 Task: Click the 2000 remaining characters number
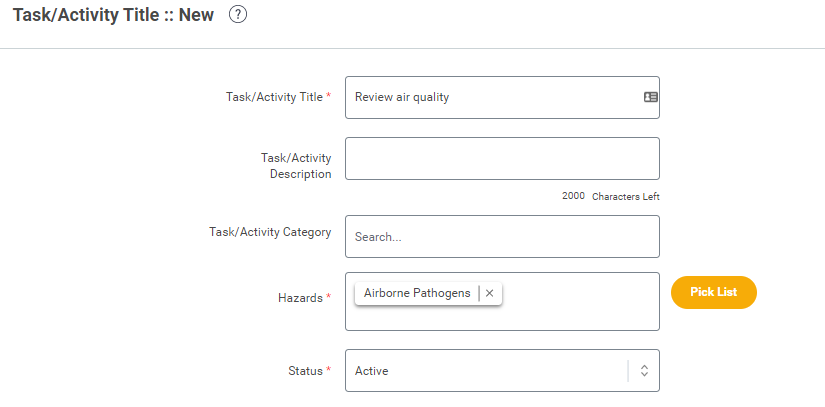pos(573,196)
